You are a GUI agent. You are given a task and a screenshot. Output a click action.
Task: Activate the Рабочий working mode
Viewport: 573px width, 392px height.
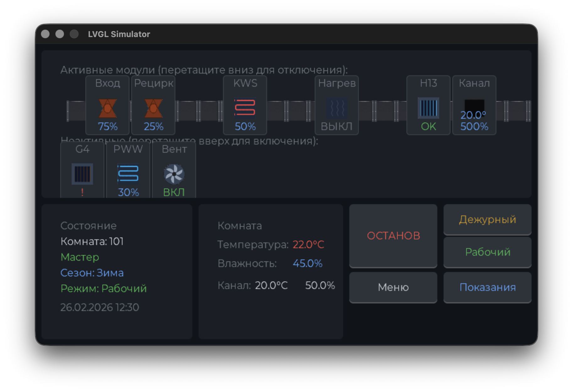click(x=487, y=252)
